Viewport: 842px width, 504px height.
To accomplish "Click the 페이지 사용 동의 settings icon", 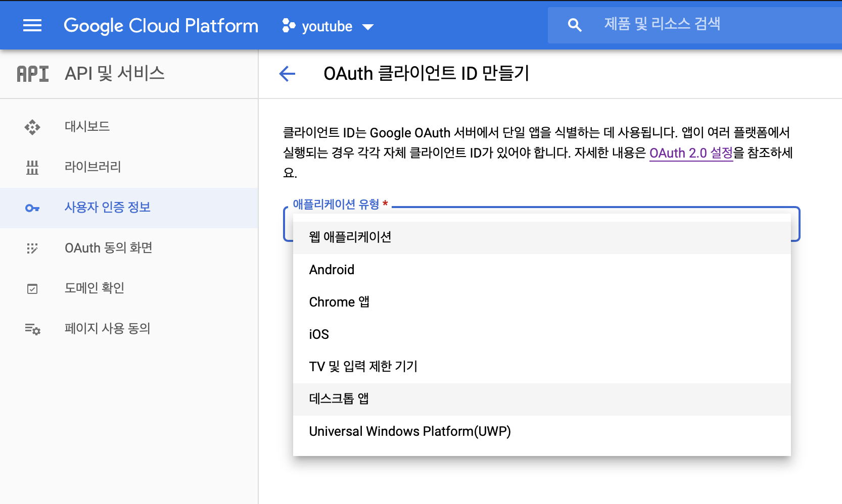I will (33, 329).
